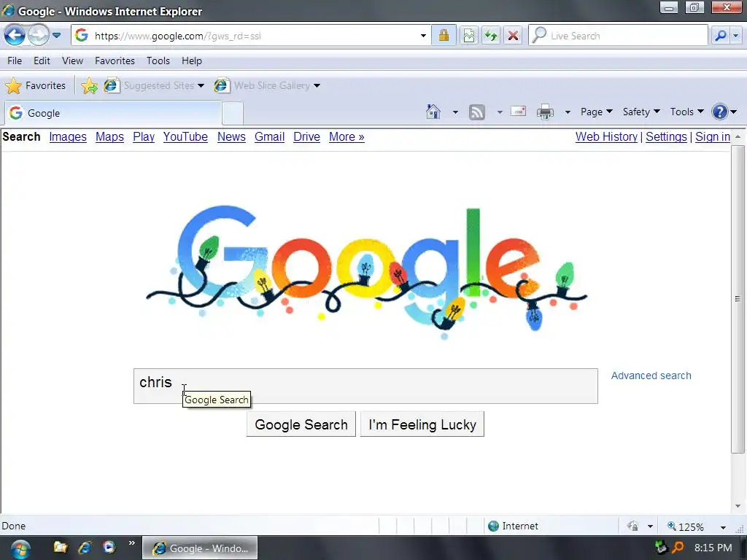Click the Refresh green arrows icon
This screenshot has height=560, width=747.
click(491, 36)
